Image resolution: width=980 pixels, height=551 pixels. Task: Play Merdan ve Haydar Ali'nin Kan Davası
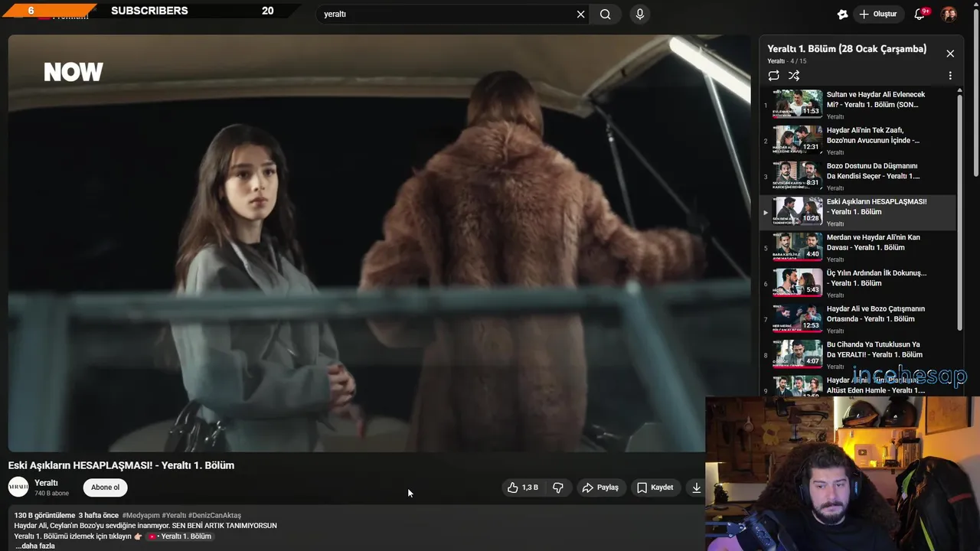pyautogui.click(x=858, y=248)
